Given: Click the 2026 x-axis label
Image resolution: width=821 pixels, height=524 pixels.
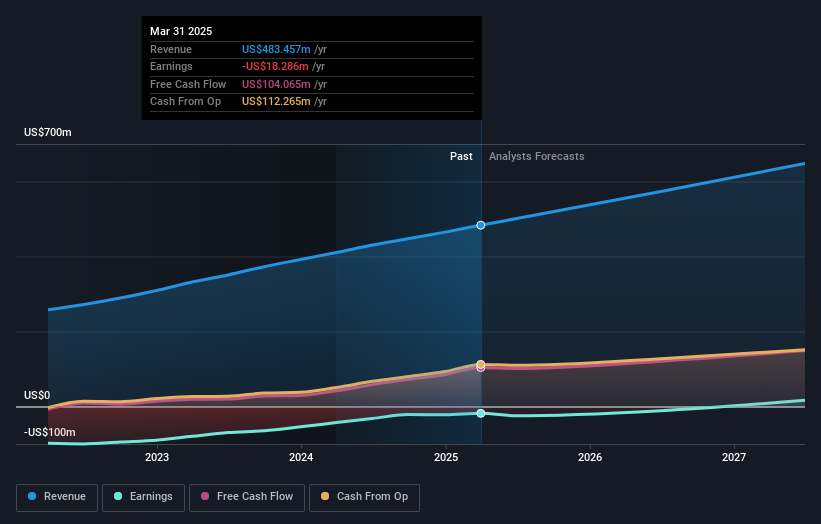Looking at the screenshot, I should (x=590, y=458).
